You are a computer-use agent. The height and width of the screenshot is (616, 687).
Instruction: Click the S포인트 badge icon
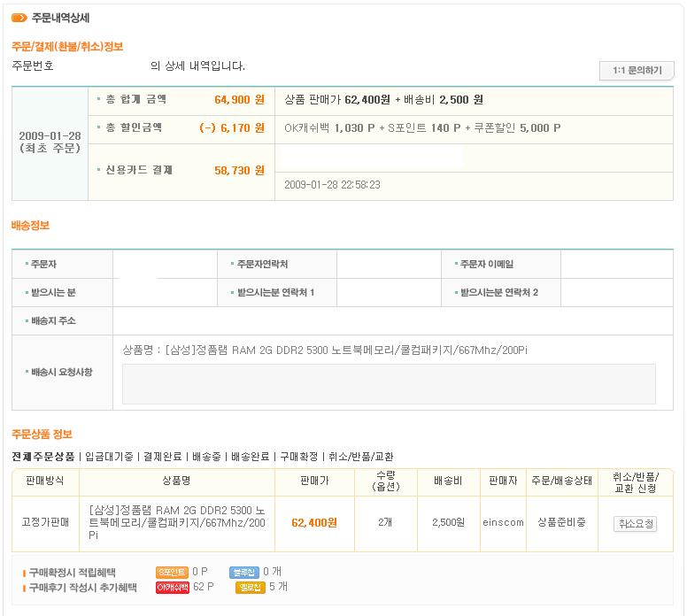pos(172,573)
